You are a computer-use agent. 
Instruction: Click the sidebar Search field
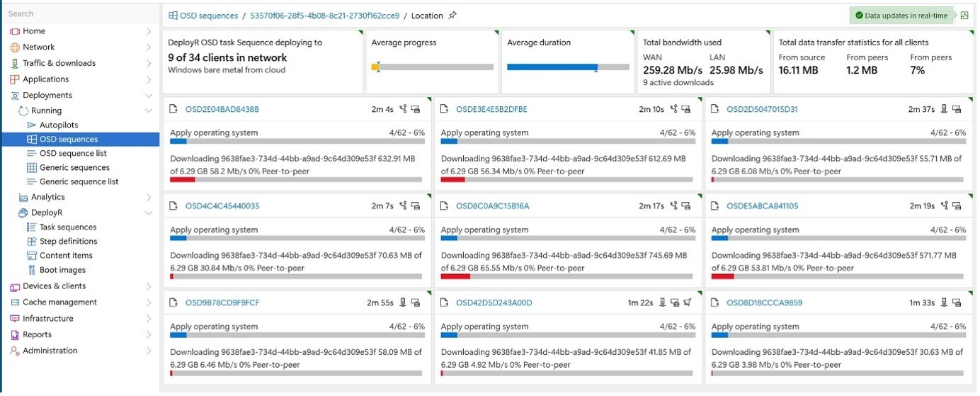[80, 13]
